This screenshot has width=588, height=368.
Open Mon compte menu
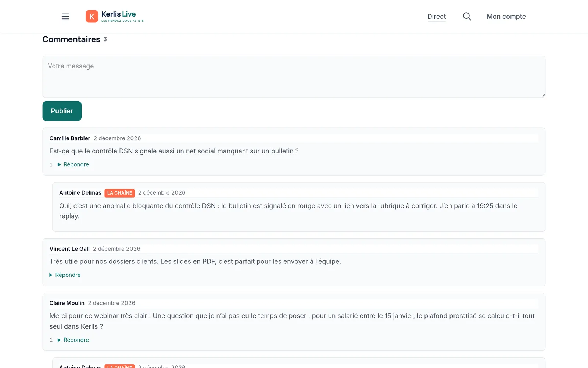point(506,17)
